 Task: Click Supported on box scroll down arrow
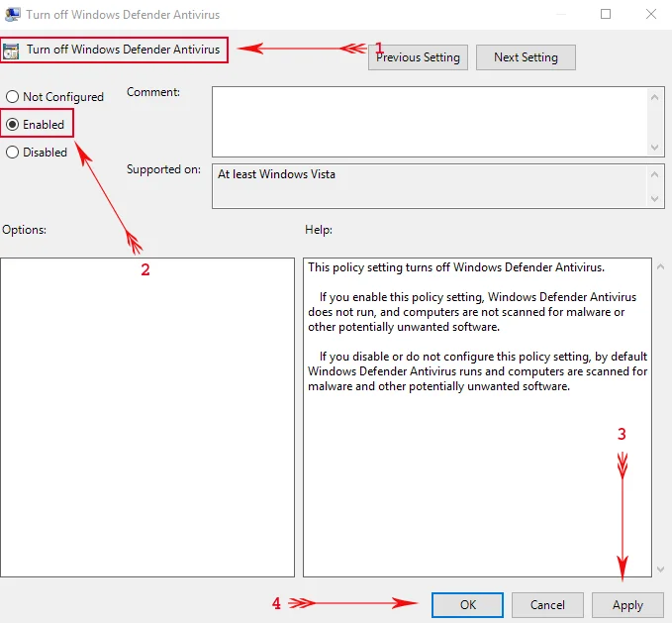tap(654, 198)
